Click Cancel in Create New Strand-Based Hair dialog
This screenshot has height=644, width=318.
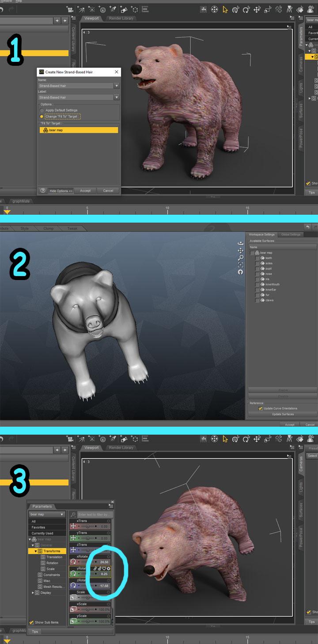pos(108,191)
